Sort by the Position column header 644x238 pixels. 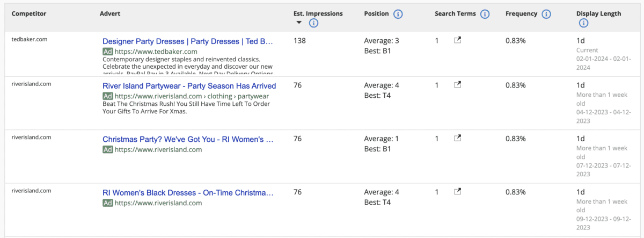(x=376, y=14)
